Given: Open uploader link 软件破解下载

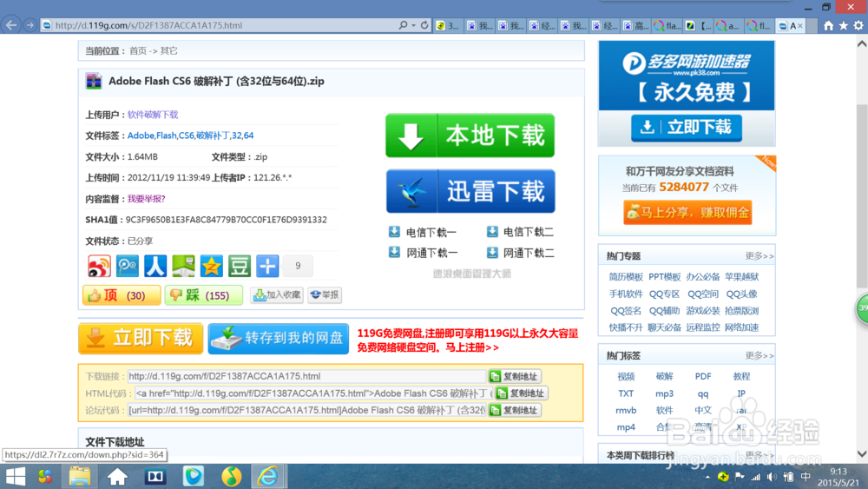Looking at the screenshot, I should click(153, 115).
